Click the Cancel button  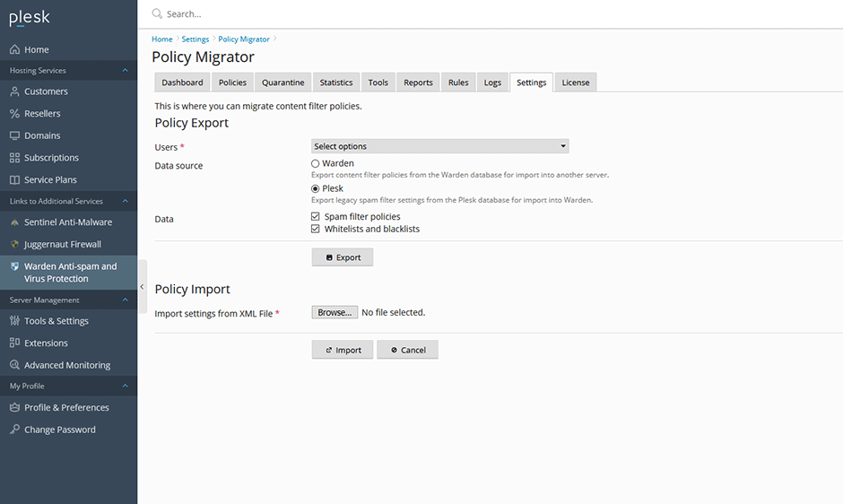pos(407,350)
